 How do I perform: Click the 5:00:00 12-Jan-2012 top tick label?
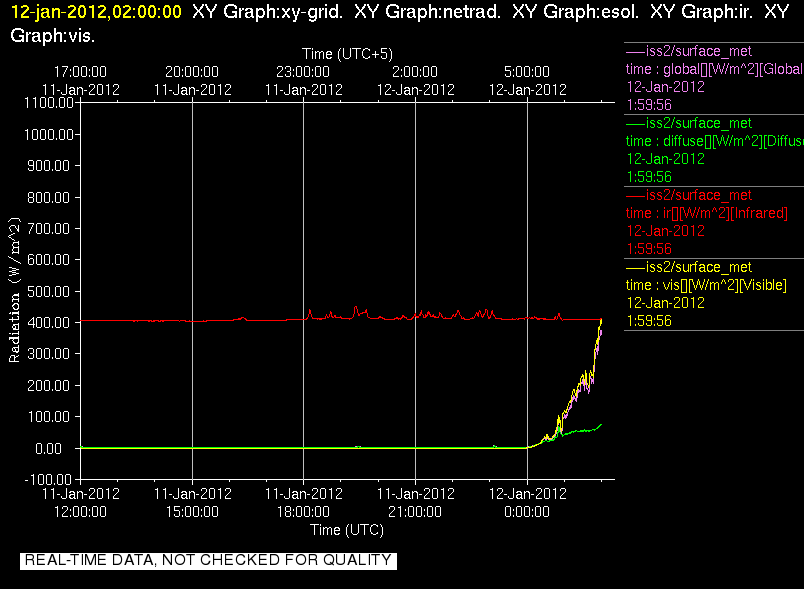coord(527,80)
